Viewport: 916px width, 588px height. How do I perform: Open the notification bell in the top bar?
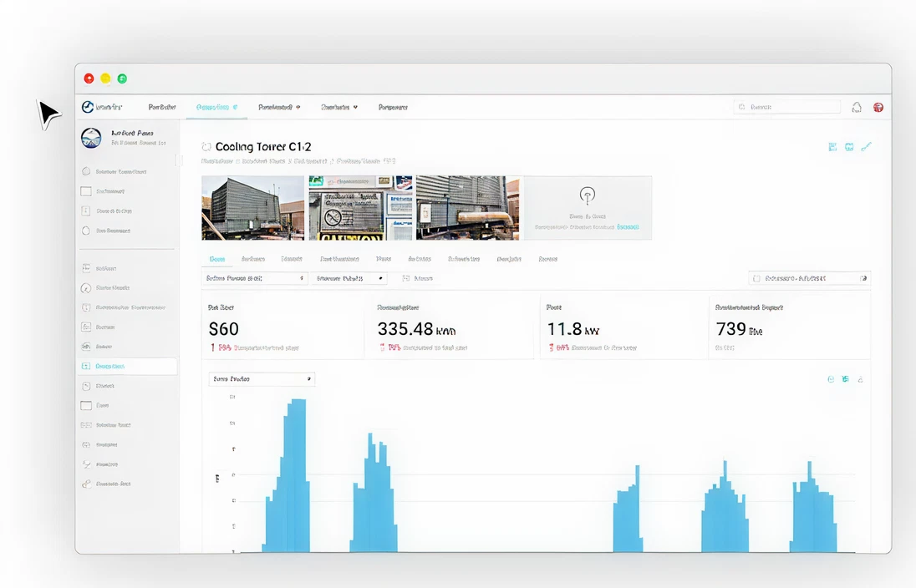coord(856,107)
